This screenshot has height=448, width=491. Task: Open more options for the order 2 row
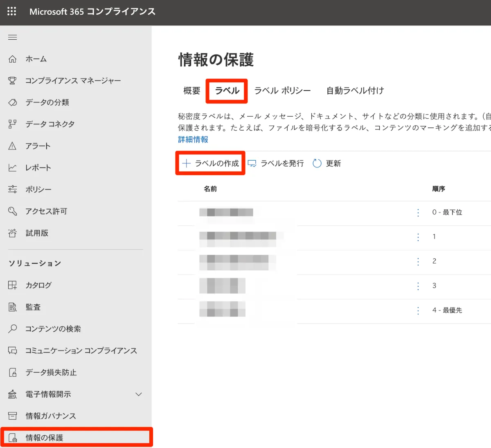point(418,262)
